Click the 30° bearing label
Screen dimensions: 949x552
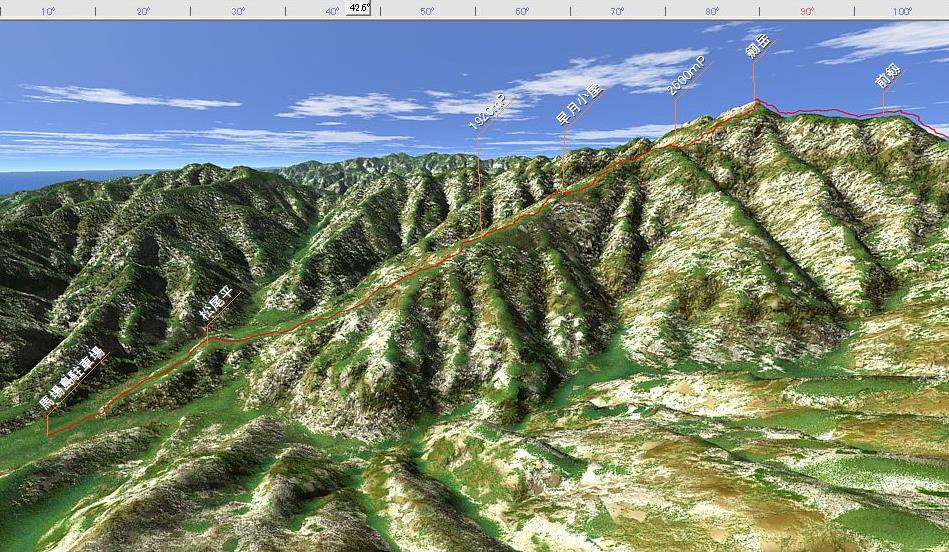(x=238, y=11)
